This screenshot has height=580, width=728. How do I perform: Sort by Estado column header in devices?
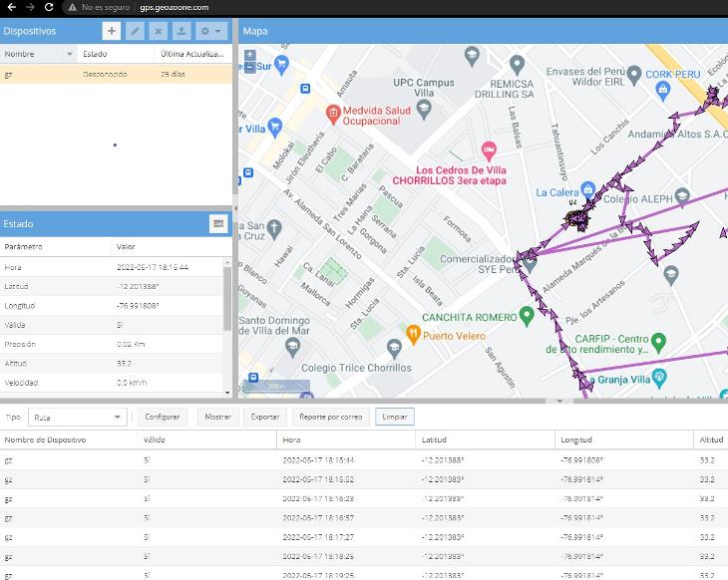tap(116, 54)
